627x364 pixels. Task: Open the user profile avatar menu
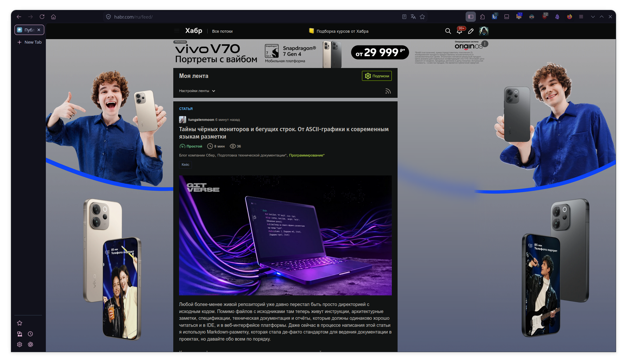484,31
